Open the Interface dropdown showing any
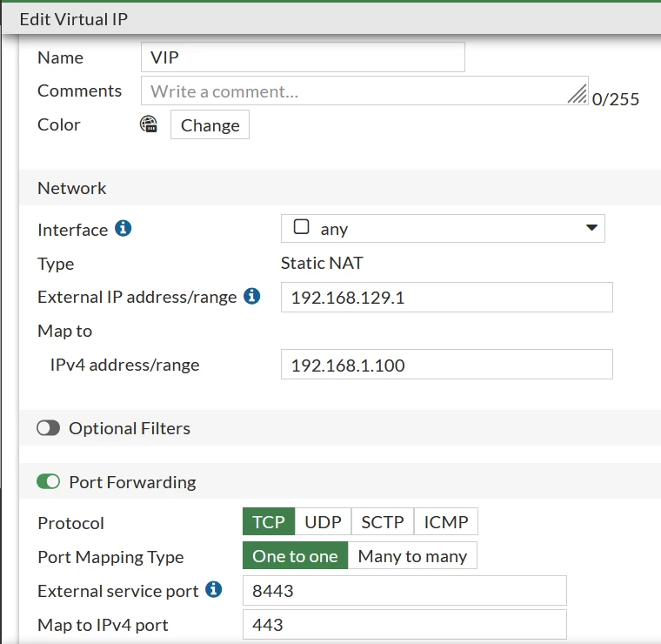The height and width of the screenshot is (644, 661). coord(443,229)
